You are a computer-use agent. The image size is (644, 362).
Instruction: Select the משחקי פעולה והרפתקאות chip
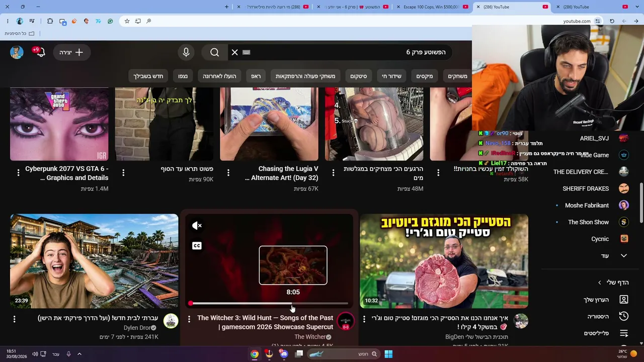click(x=305, y=76)
